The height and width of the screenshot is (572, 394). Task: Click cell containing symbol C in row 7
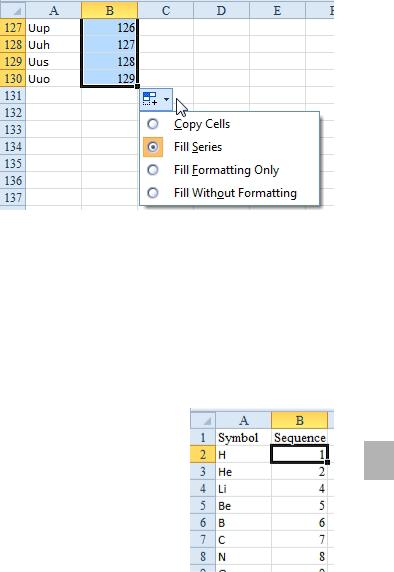click(243, 539)
